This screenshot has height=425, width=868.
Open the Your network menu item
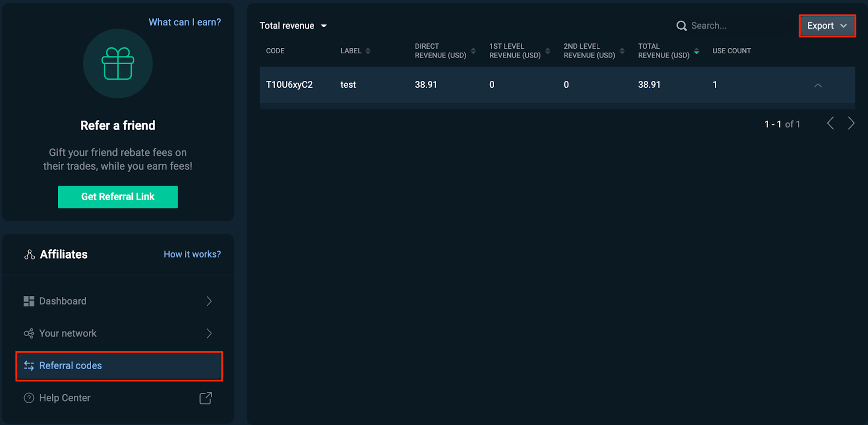[x=119, y=333]
